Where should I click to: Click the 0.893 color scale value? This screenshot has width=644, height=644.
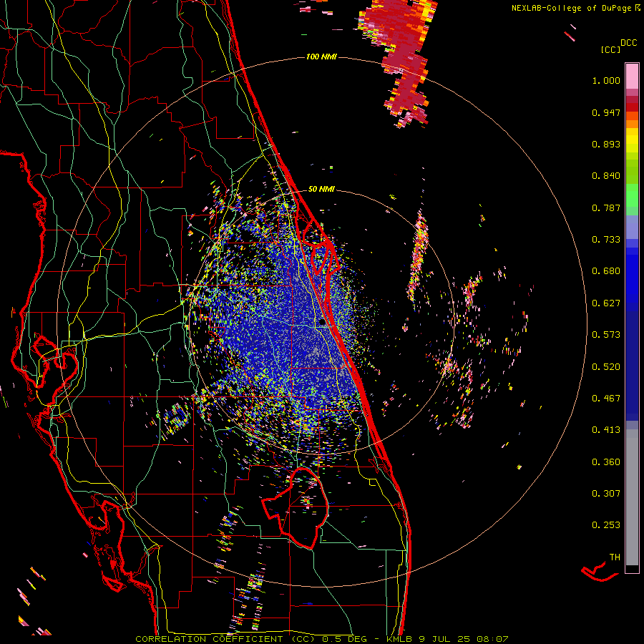pos(606,144)
